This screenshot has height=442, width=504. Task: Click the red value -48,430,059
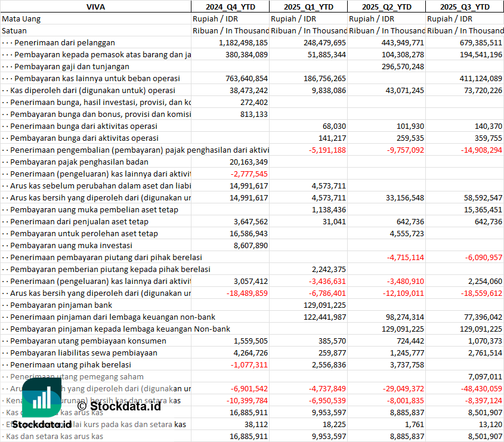point(481,389)
